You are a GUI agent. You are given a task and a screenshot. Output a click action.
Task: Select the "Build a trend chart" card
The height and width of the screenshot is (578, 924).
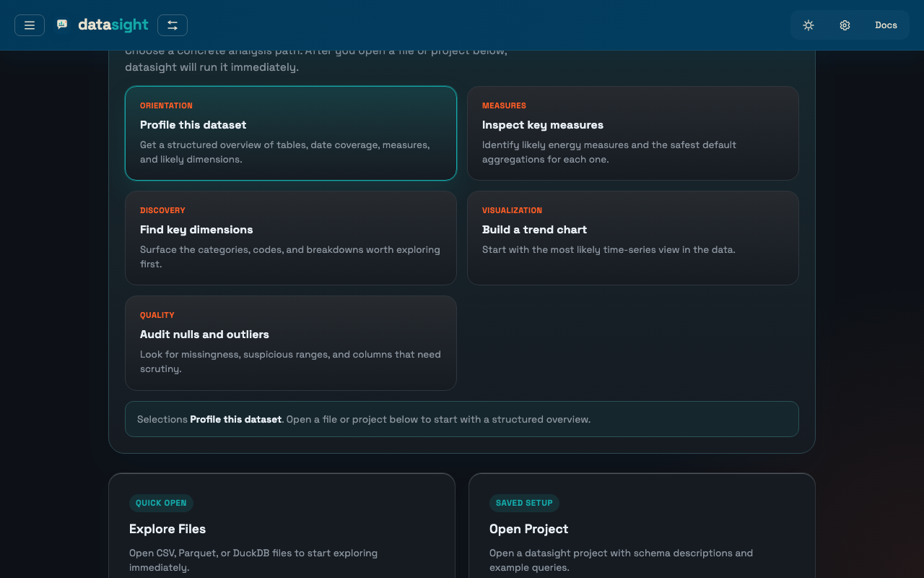[633, 238]
